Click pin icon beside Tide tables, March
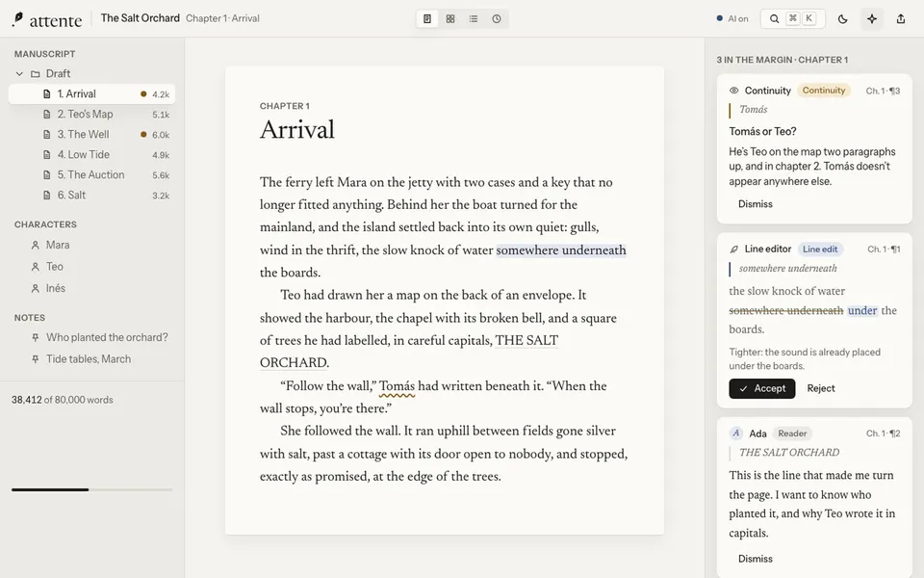The height and width of the screenshot is (578, 924). tap(36, 359)
